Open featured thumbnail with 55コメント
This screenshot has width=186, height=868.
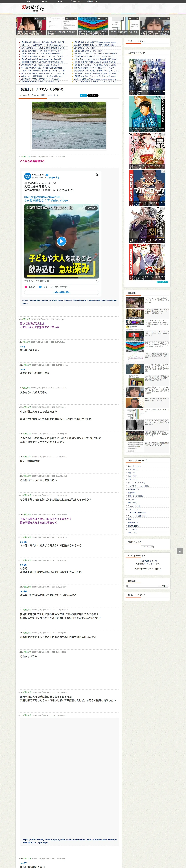tap(93, 26)
